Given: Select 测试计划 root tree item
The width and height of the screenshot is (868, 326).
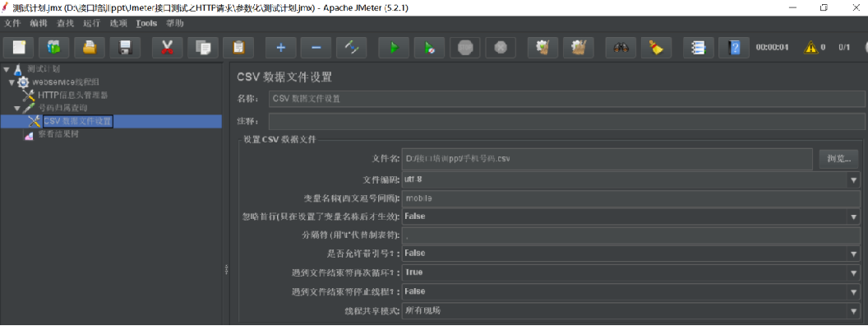Looking at the screenshot, I should click(x=44, y=69).
